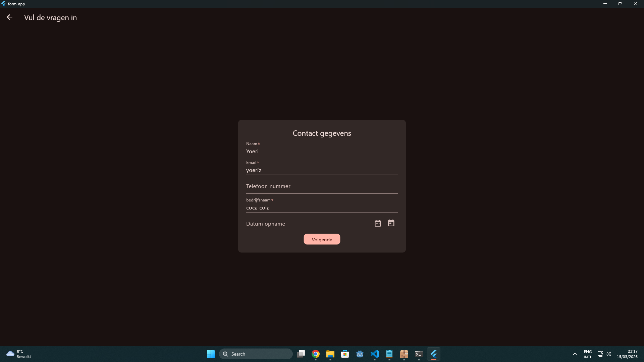This screenshot has width=644, height=362.
Task: Click the back arrow in app bar
Action: 9,17
